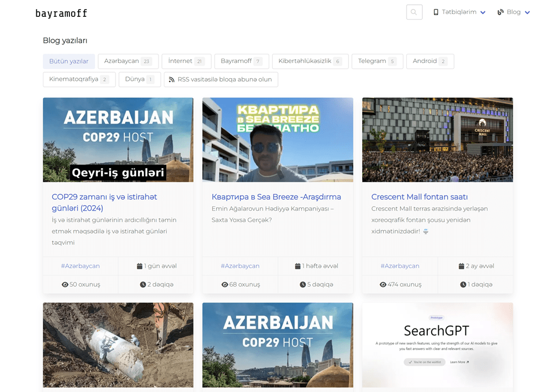
Task: Click the phone icon beside Tətbiqlərim
Action: [x=436, y=12]
